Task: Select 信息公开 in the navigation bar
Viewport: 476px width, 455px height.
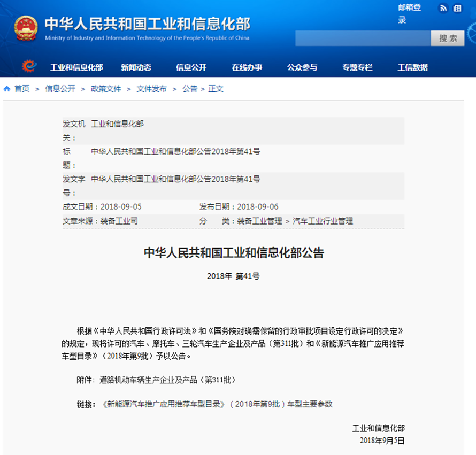Action: [191, 67]
